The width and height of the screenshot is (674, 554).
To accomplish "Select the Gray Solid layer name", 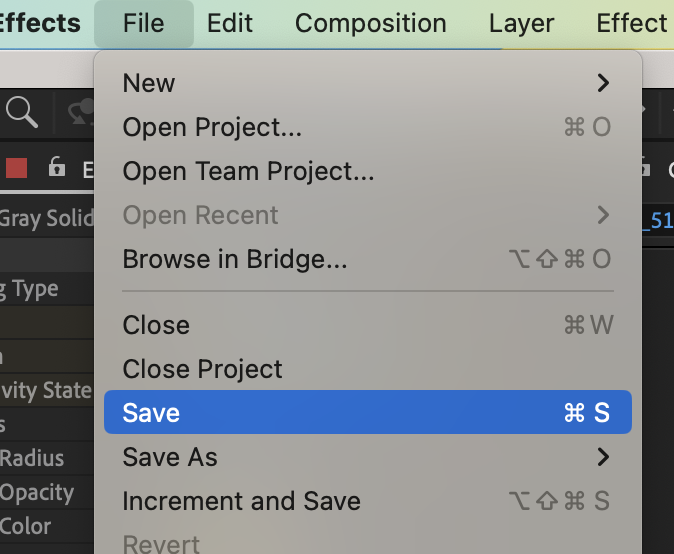I will [46, 218].
